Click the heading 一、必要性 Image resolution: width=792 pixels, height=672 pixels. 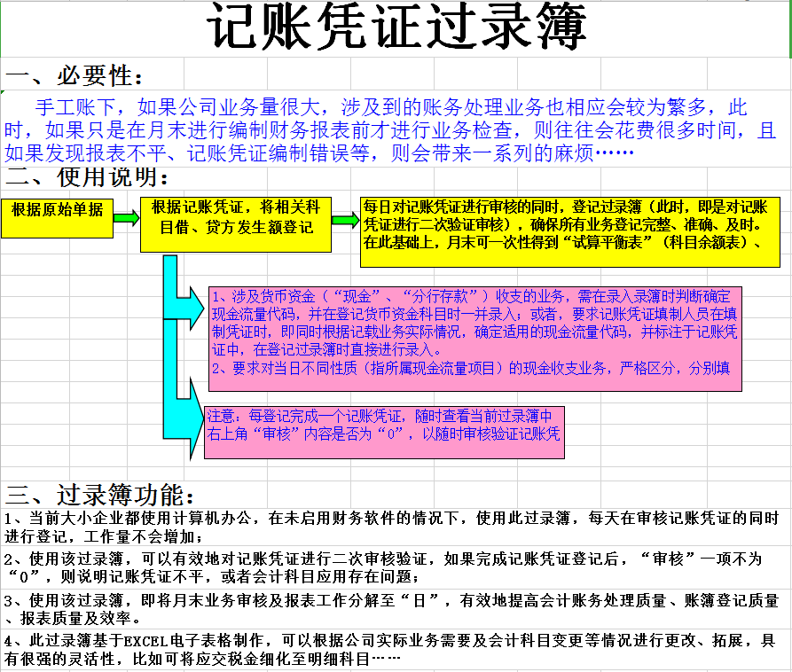74,75
